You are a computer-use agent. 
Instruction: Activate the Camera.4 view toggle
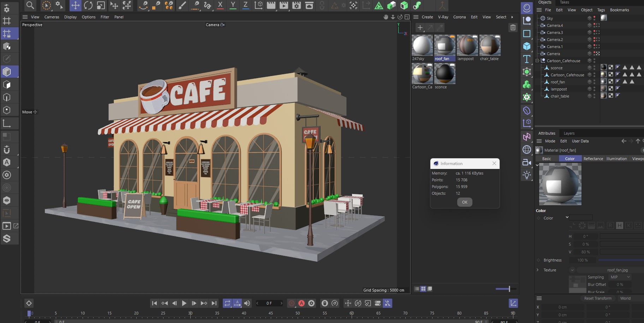click(597, 25)
